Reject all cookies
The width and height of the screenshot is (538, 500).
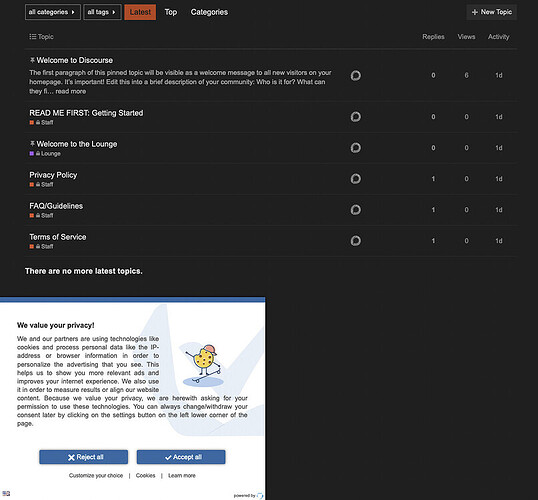pyautogui.click(x=83, y=457)
